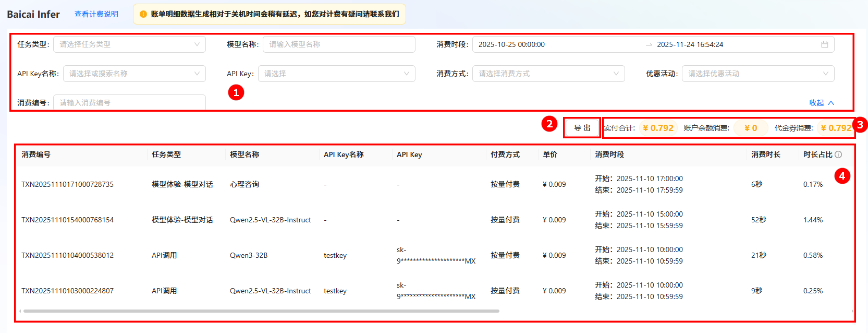This screenshot has height=333, width=868.
Task: Open the 消费方式 dropdown
Action: pyautogui.click(x=548, y=74)
